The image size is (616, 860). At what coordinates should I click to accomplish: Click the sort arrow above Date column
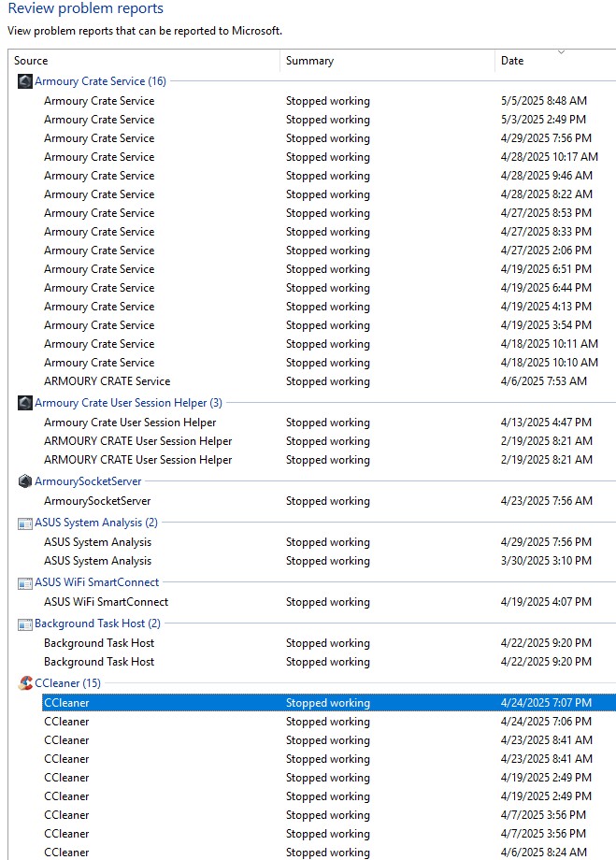tap(561, 52)
